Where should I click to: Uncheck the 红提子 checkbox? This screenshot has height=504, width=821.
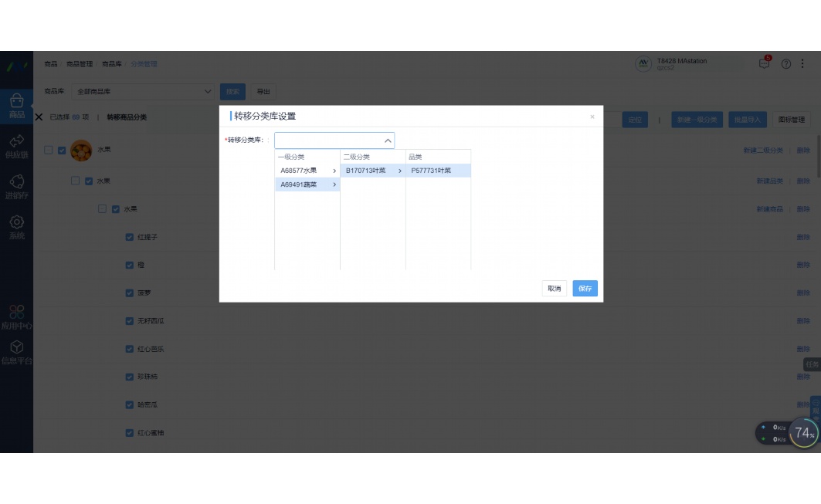click(x=130, y=237)
